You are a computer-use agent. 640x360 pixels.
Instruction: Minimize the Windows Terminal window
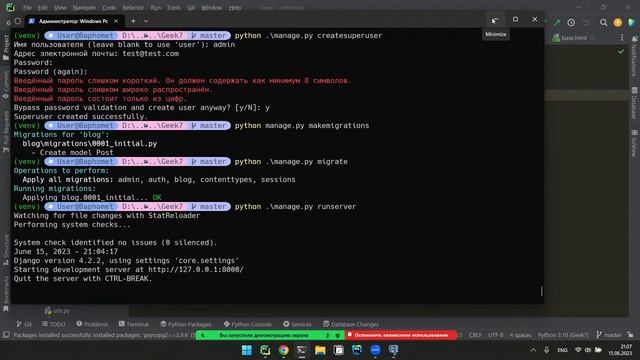pos(496,20)
